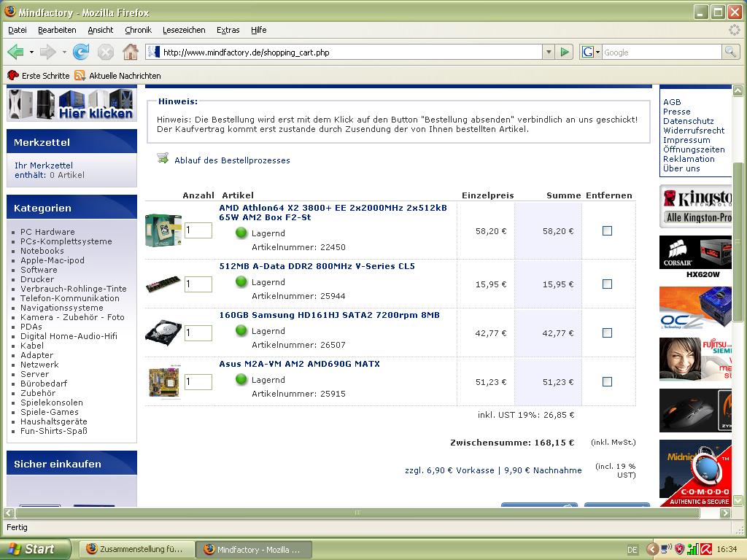Open the Bearbeiten menu
747x560 pixels.
click(57, 29)
